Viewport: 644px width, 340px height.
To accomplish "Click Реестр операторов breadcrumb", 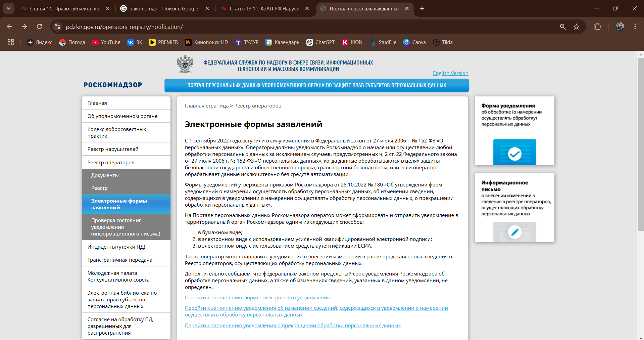I will 258,106.
